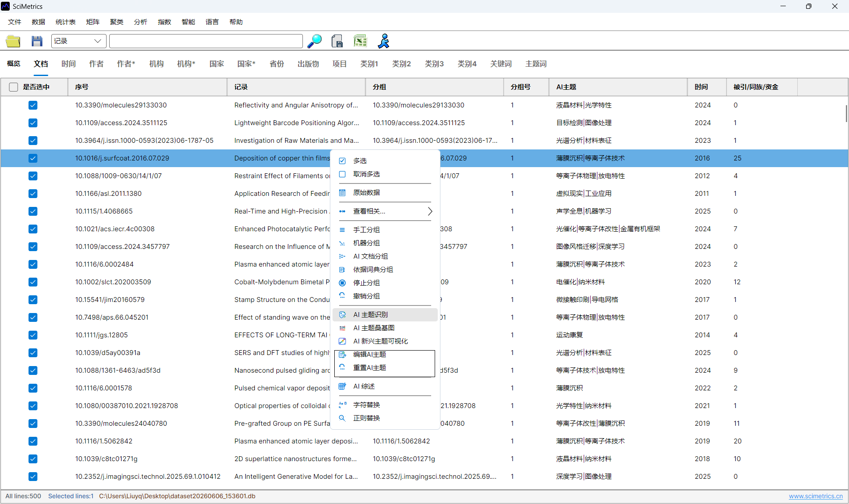Uncheck the row 10.1109/access.2024.3511125
The width and height of the screenshot is (849, 504).
point(33,123)
